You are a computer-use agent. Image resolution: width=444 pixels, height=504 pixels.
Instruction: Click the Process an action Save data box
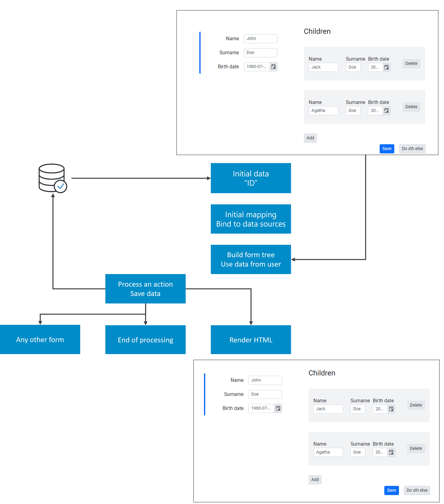point(146,289)
